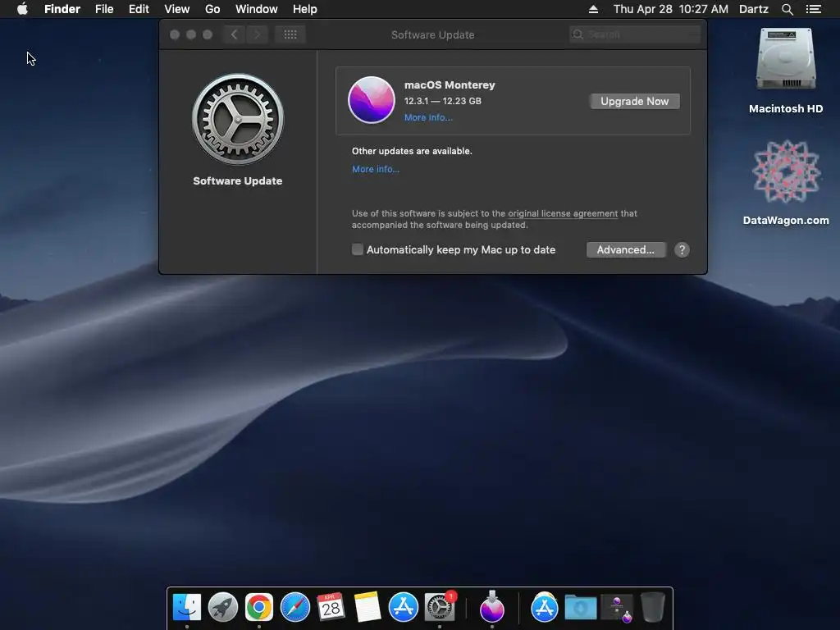Open the Trash in the Dock

tap(652, 607)
